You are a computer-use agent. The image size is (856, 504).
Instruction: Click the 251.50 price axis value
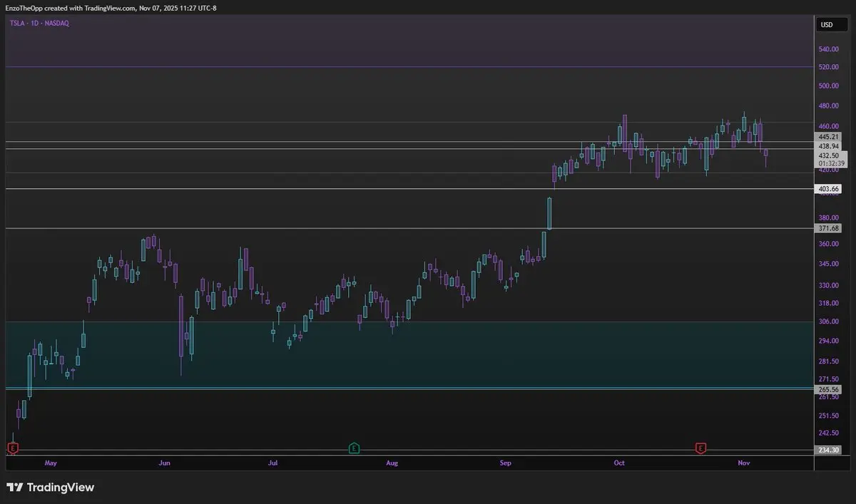(828, 416)
